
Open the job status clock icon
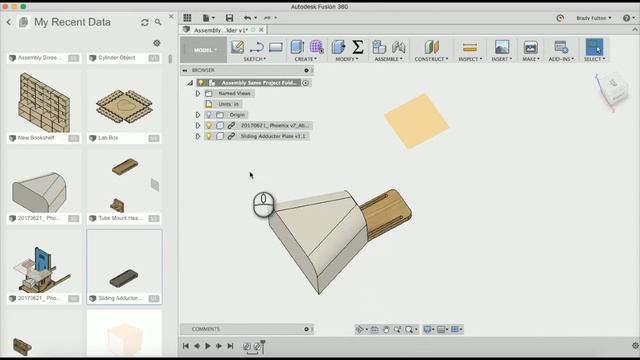click(x=560, y=18)
